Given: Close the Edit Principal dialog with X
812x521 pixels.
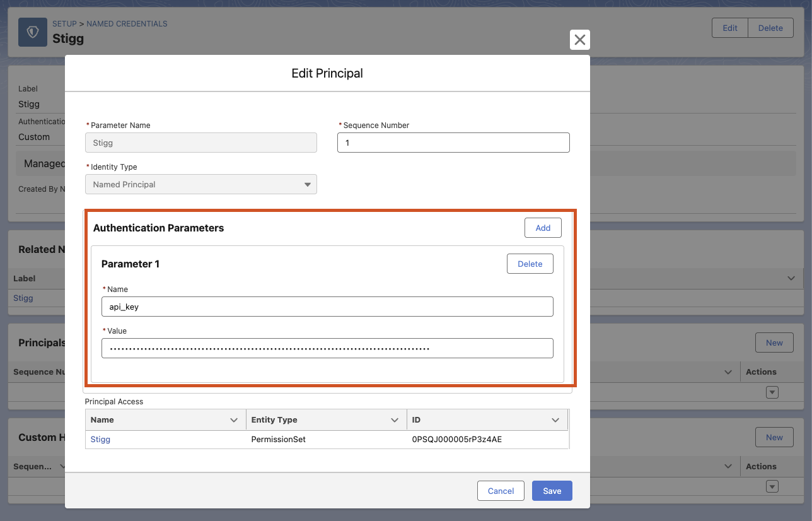Looking at the screenshot, I should pyautogui.click(x=580, y=40).
